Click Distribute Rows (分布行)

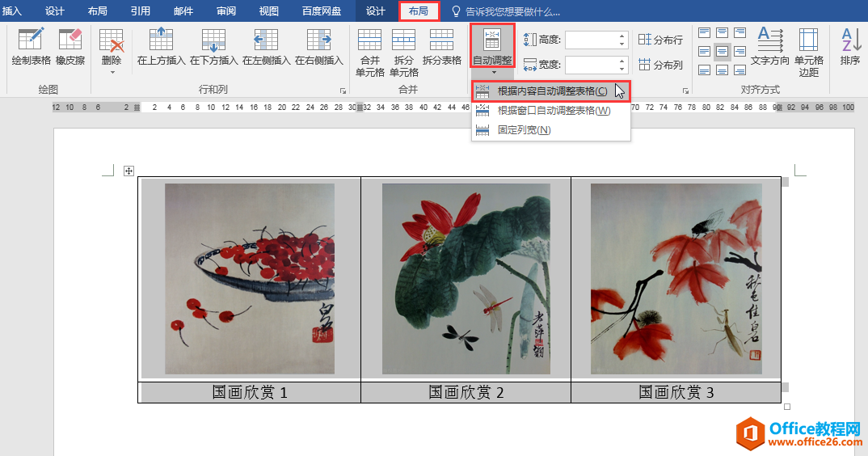coord(660,40)
